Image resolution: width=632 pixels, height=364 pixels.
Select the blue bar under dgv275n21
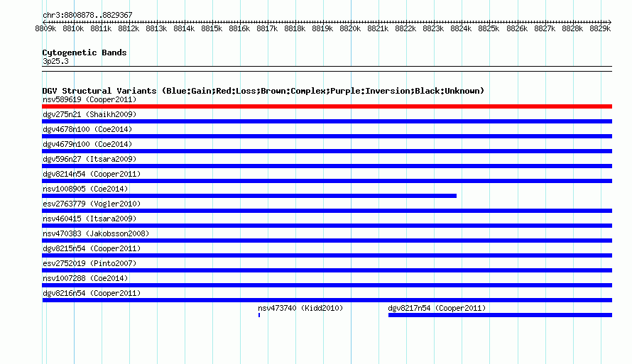327,121
